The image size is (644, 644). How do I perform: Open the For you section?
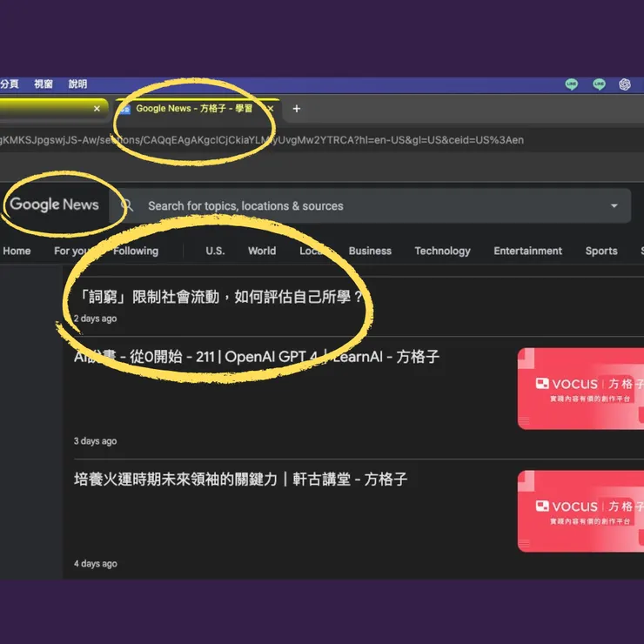pyautogui.click(x=71, y=251)
